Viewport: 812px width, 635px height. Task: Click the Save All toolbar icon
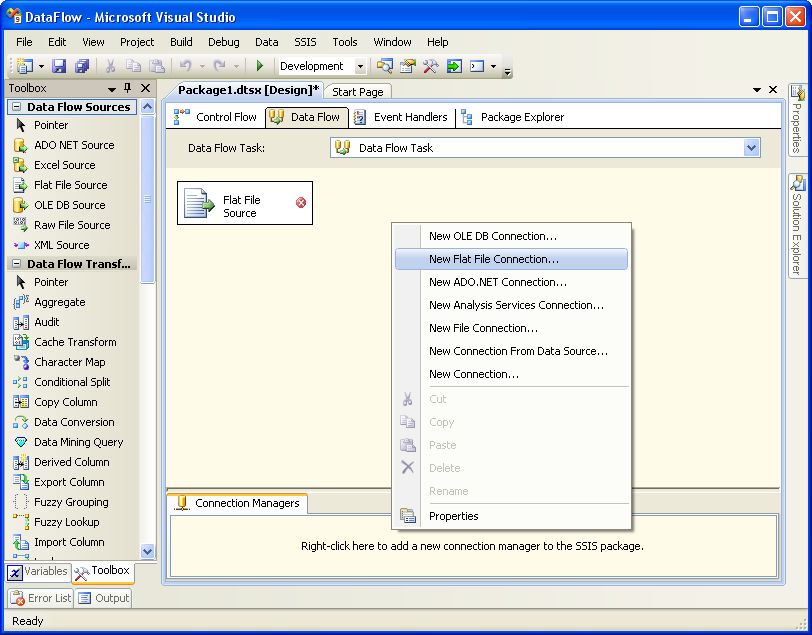click(x=81, y=66)
